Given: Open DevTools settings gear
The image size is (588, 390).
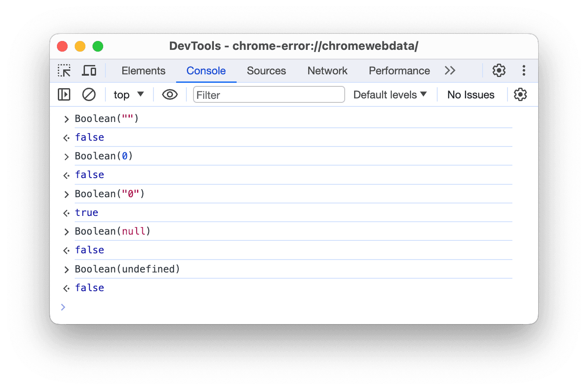Looking at the screenshot, I should (x=499, y=71).
